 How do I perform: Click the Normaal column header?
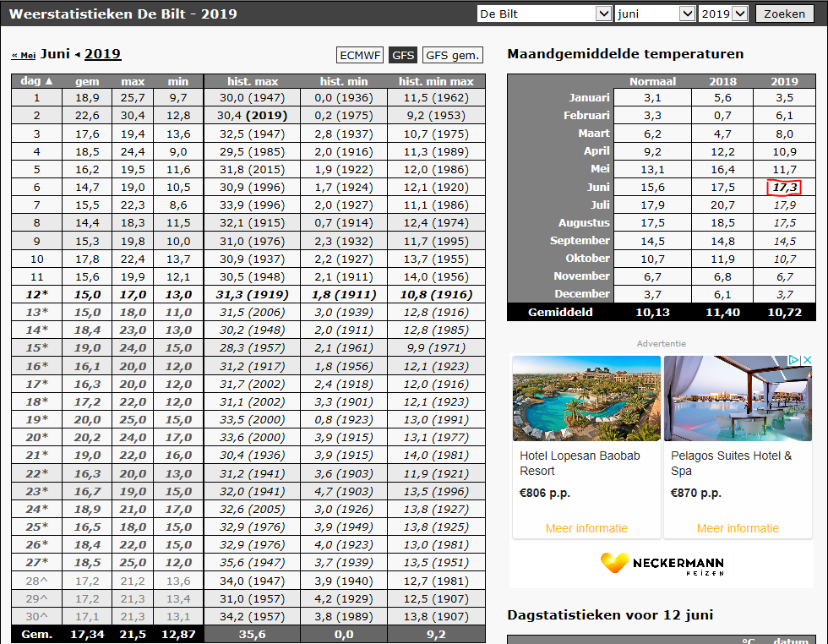652,81
